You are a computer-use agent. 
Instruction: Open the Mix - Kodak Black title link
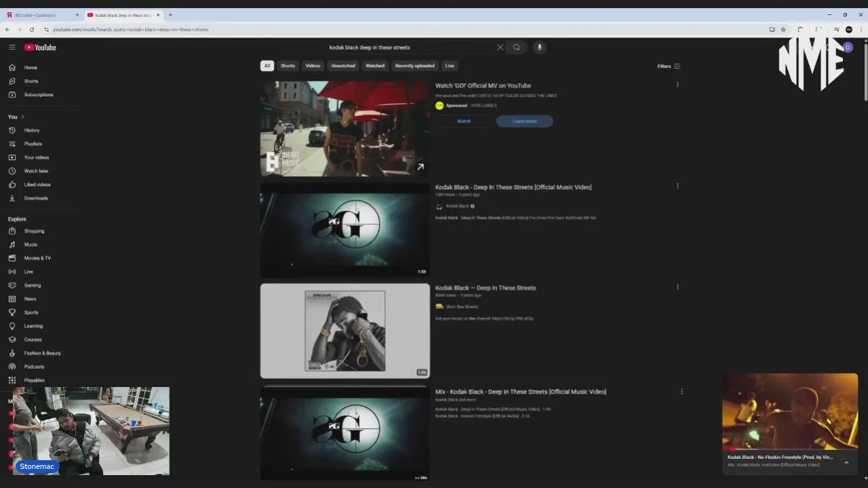point(521,392)
